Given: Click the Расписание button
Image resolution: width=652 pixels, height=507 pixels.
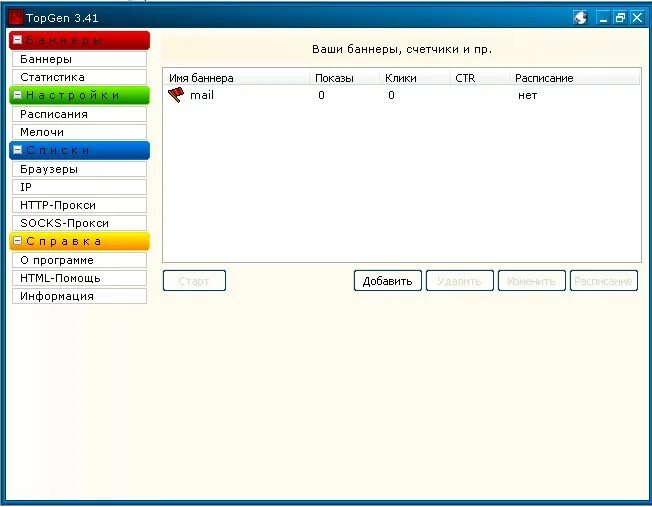Looking at the screenshot, I should point(603,281).
